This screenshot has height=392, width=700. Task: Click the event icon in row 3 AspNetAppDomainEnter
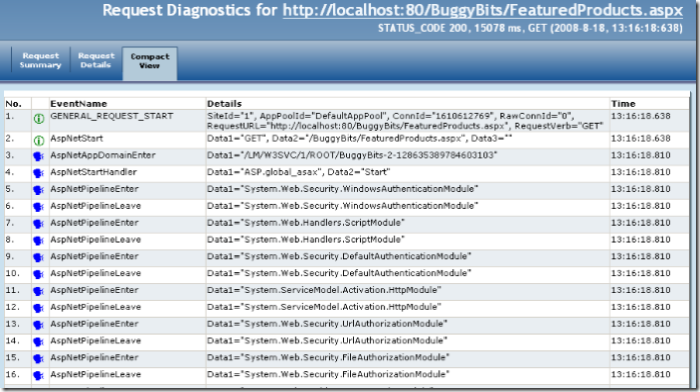click(x=38, y=156)
